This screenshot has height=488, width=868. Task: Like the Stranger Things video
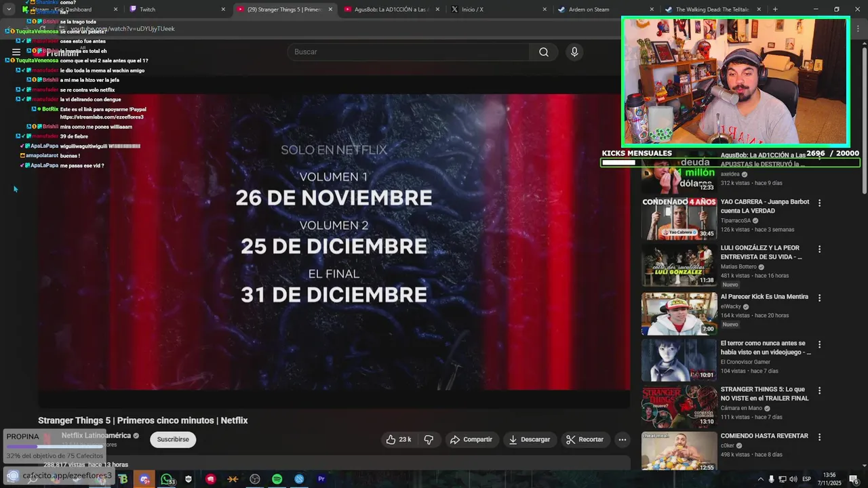point(399,440)
